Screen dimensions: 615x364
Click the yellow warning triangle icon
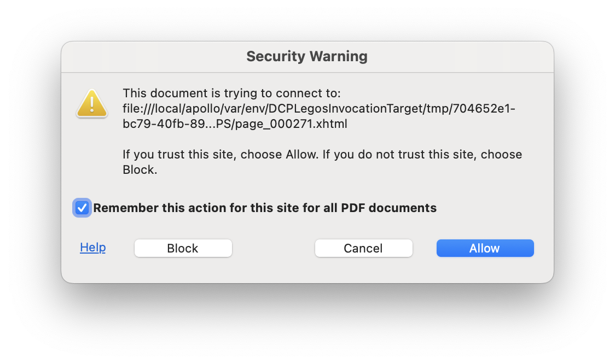pos(91,103)
